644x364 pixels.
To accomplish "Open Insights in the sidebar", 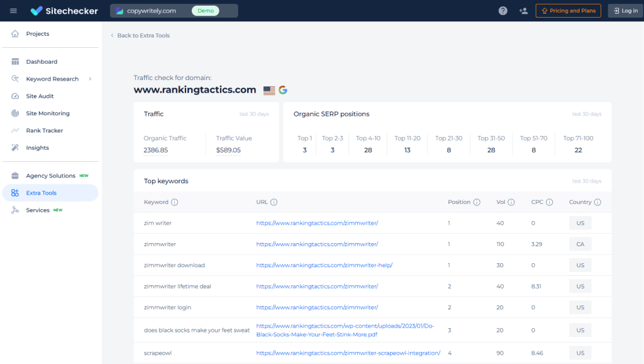I will (37, 147).
